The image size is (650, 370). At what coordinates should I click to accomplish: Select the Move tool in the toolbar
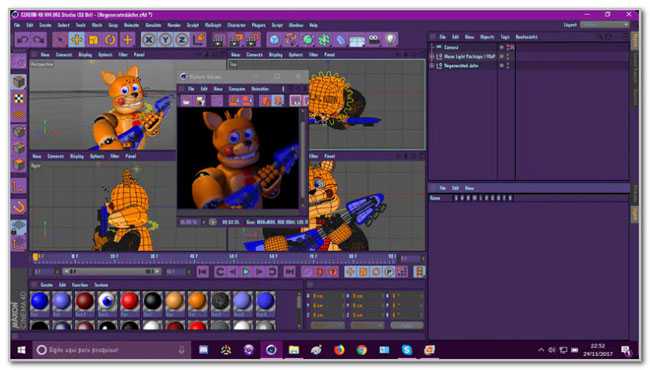point(77,40)
